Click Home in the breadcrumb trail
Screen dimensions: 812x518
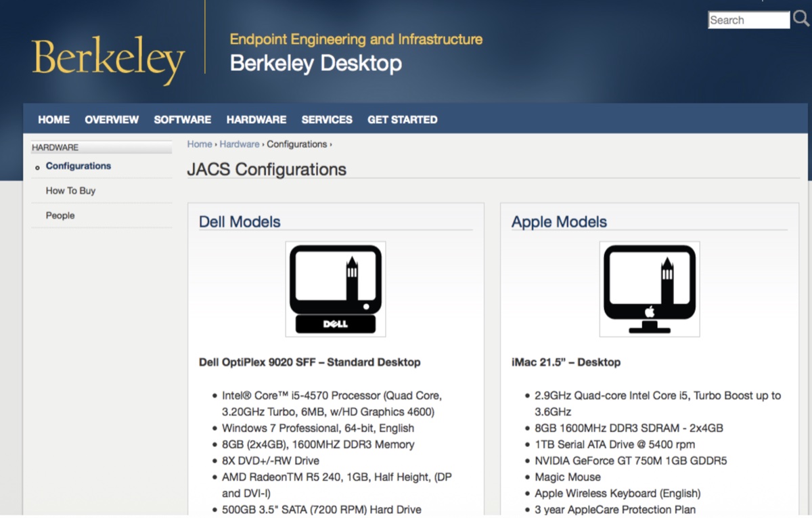point(199,144)
